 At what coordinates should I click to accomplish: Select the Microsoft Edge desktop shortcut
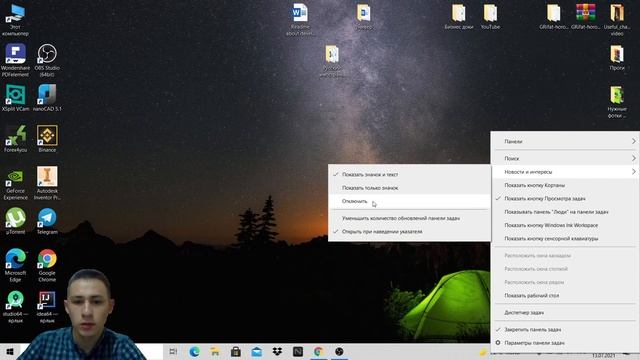pos(16,265)
